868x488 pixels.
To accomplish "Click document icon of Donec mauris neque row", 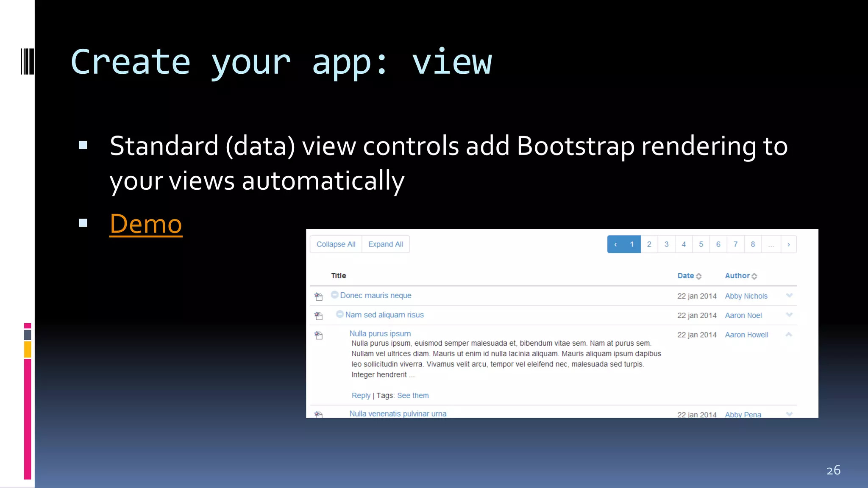I will coord(319,296).
